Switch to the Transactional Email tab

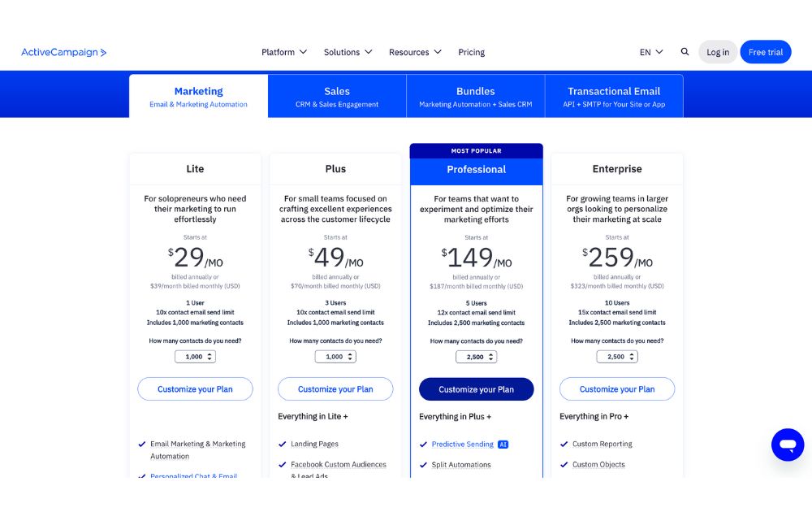(x=614, y=97)
